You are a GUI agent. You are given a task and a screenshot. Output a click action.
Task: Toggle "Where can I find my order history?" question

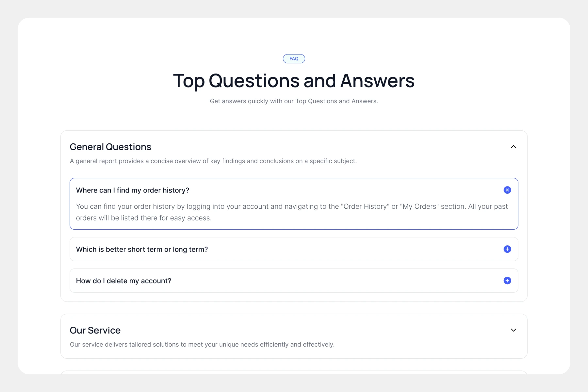point(133,190)
